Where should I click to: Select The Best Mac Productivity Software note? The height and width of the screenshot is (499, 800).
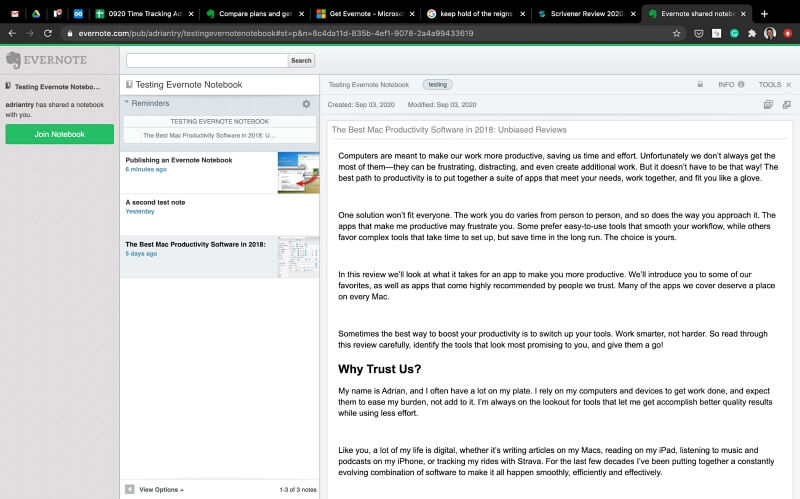[x=220, y=257]
